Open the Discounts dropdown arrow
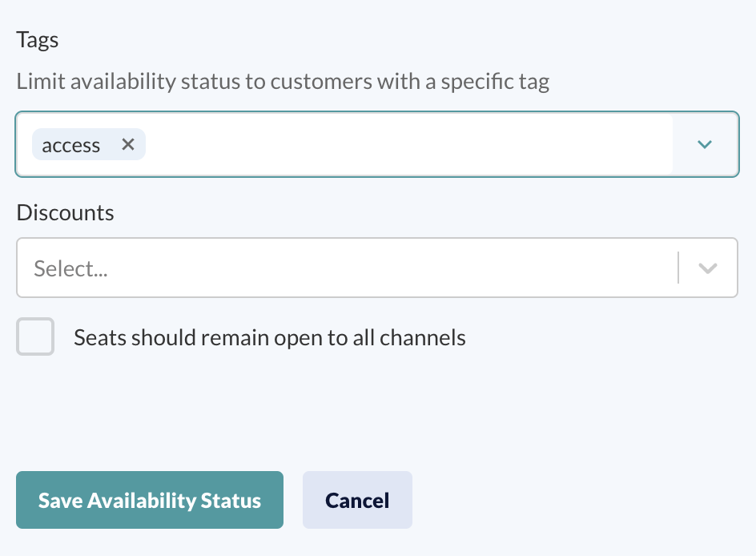756x556 pixels. tap(707, 268)
